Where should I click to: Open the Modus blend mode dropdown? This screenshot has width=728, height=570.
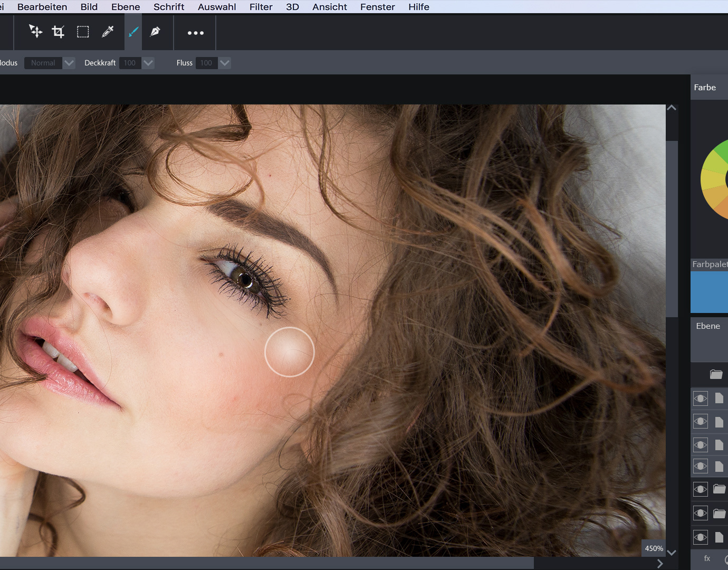(x=69, y=63)
